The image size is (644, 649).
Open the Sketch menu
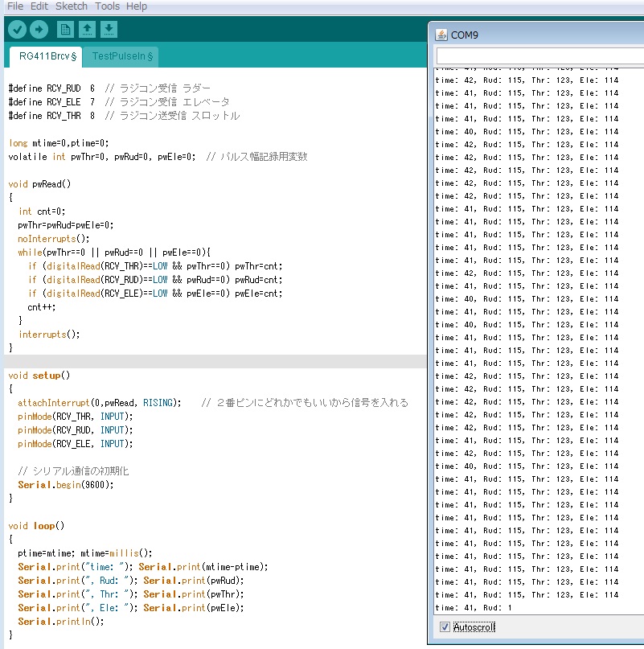click(x=72, y=6)
